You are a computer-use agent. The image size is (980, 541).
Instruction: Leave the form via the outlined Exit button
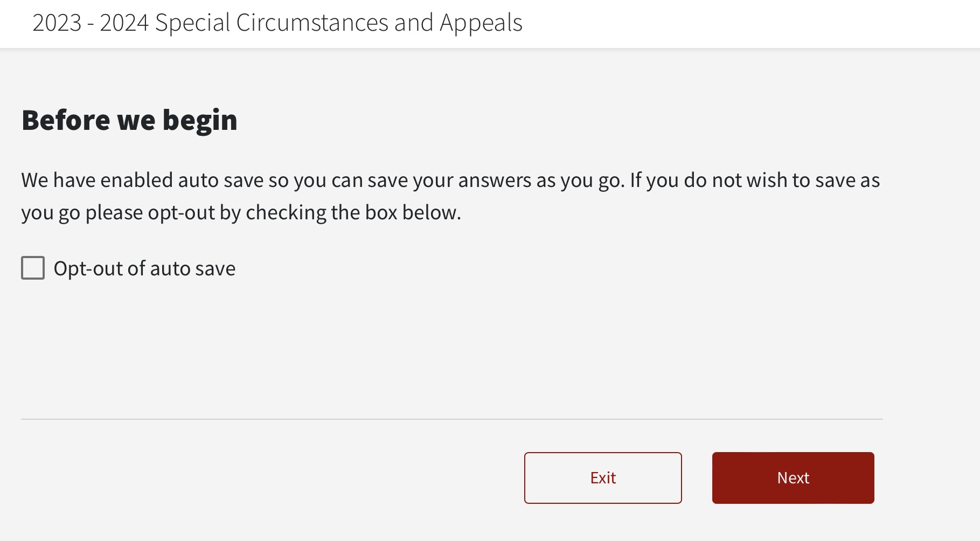[602, 477]
